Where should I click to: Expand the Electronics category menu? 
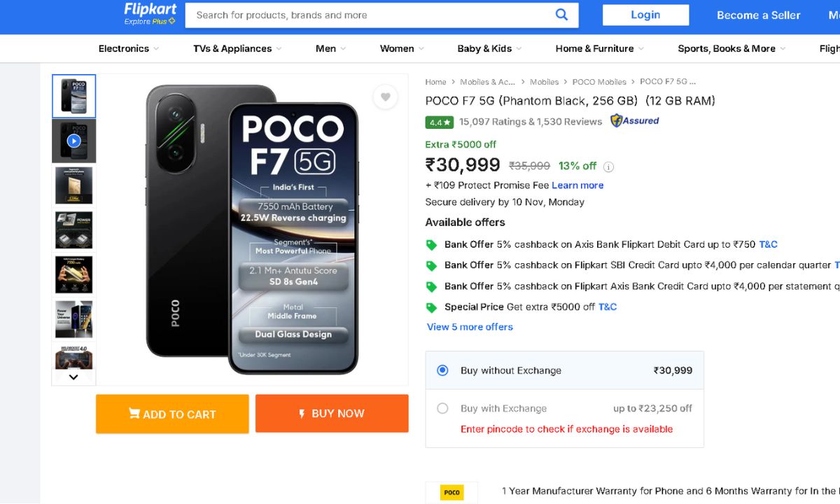pos(129,48)
